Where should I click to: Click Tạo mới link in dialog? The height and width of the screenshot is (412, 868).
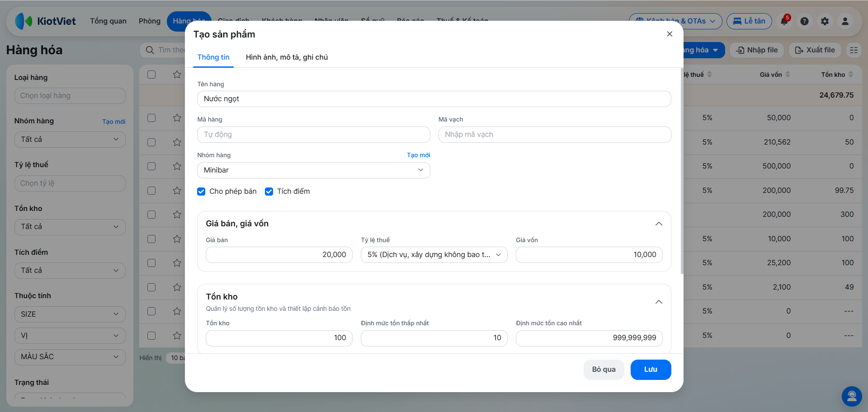point(418,155)
